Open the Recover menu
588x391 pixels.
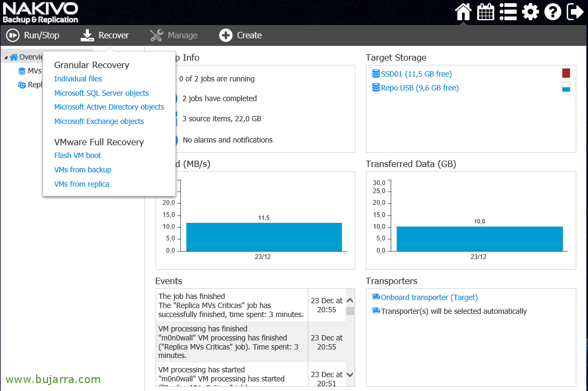[104, 35]
